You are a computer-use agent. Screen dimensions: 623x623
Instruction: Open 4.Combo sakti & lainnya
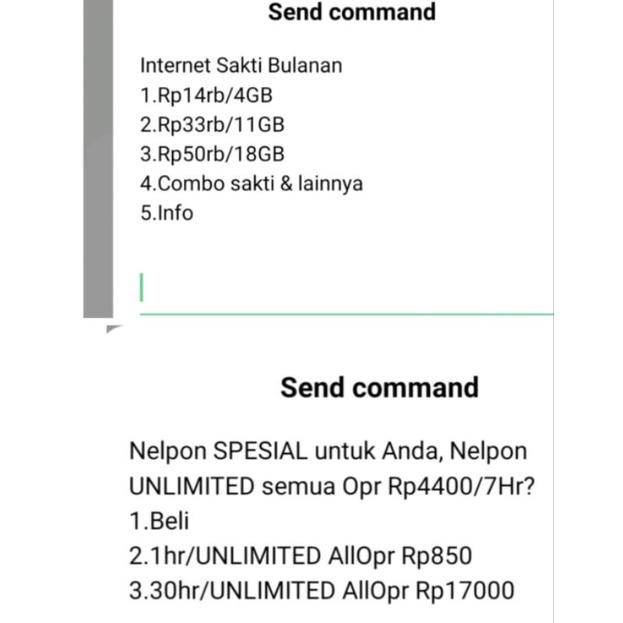click(x=251, y=183)
